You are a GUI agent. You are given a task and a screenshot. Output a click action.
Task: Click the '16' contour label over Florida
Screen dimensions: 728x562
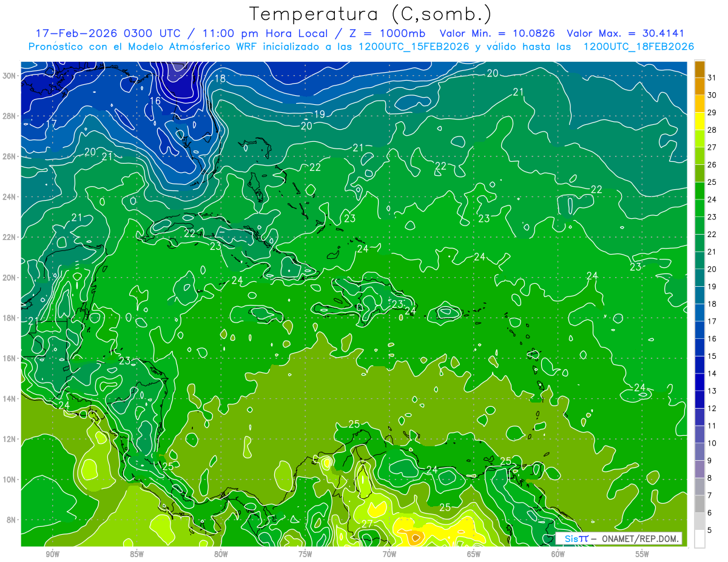click(x=155, y=101)
